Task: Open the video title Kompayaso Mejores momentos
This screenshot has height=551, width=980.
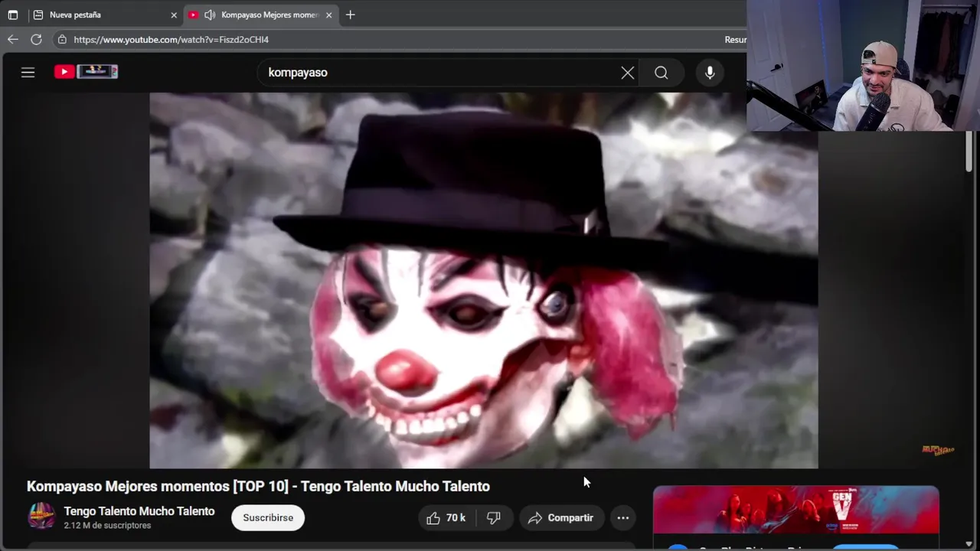Action: [x=258, y=486]
